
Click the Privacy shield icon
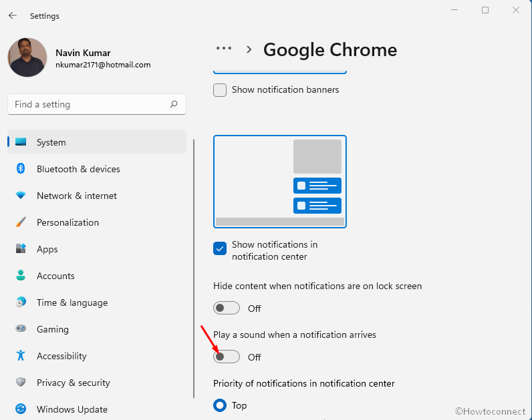pos(21,382)
